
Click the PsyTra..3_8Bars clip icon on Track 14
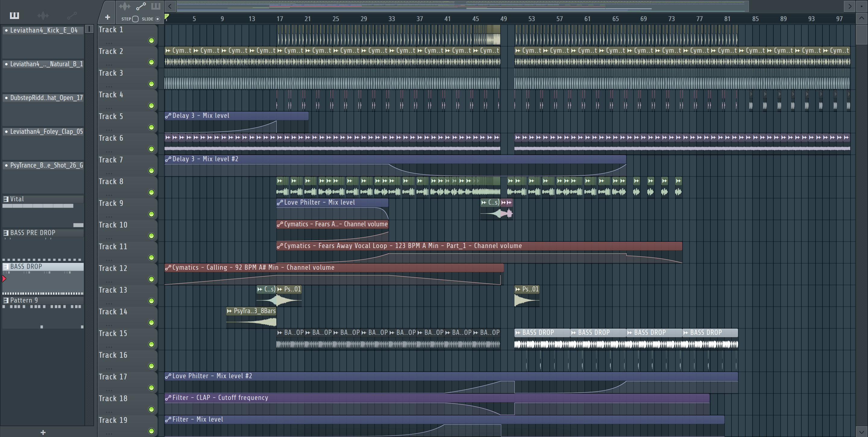[229, 311]
